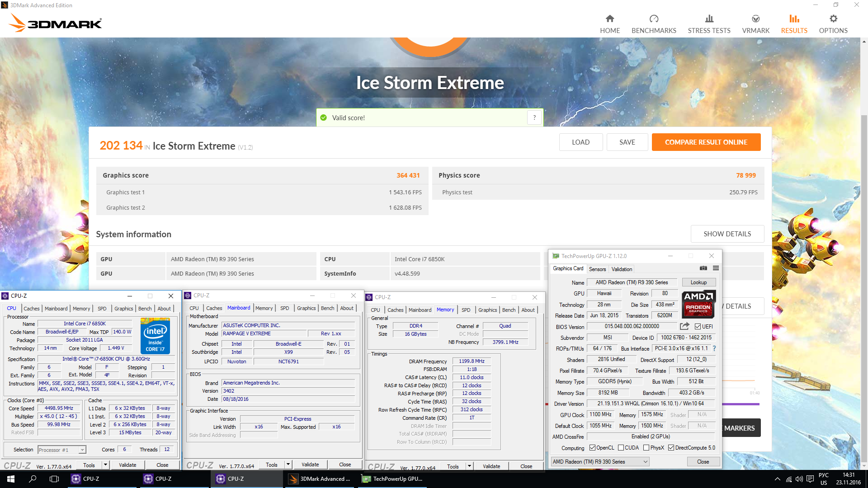This screenshot has width=868, height=488.
Task: Click the SAVE result button
Action: point(627,142)
